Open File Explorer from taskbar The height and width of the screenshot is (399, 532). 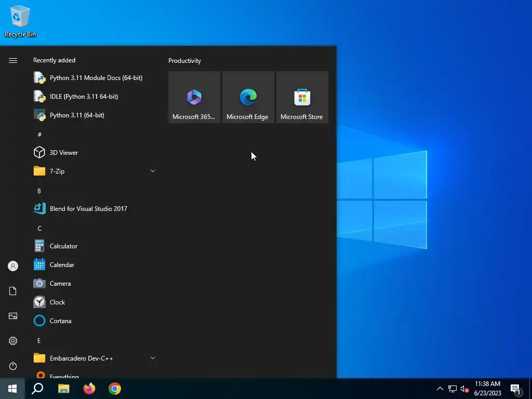pyautogui.click(x=63, y=389)
